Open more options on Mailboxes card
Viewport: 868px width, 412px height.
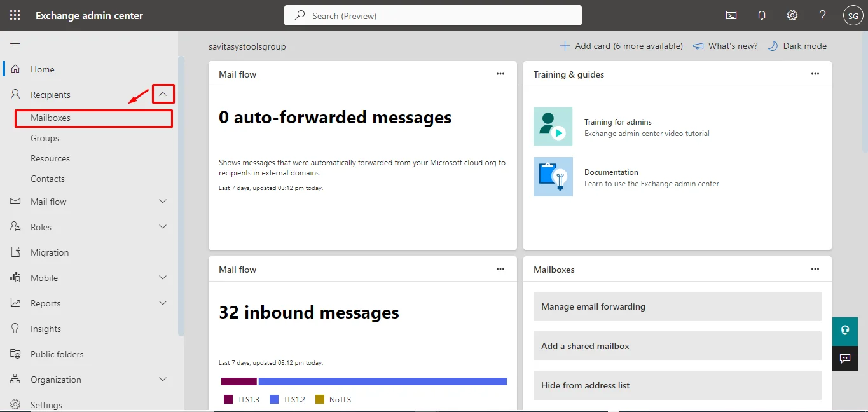click(x=815, y=269)
